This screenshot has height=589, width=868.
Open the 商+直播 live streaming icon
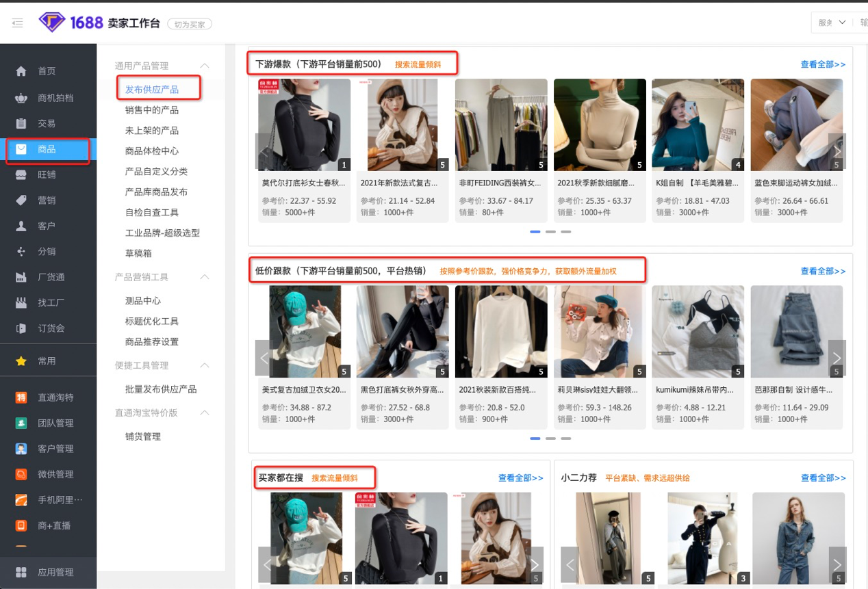21,525
